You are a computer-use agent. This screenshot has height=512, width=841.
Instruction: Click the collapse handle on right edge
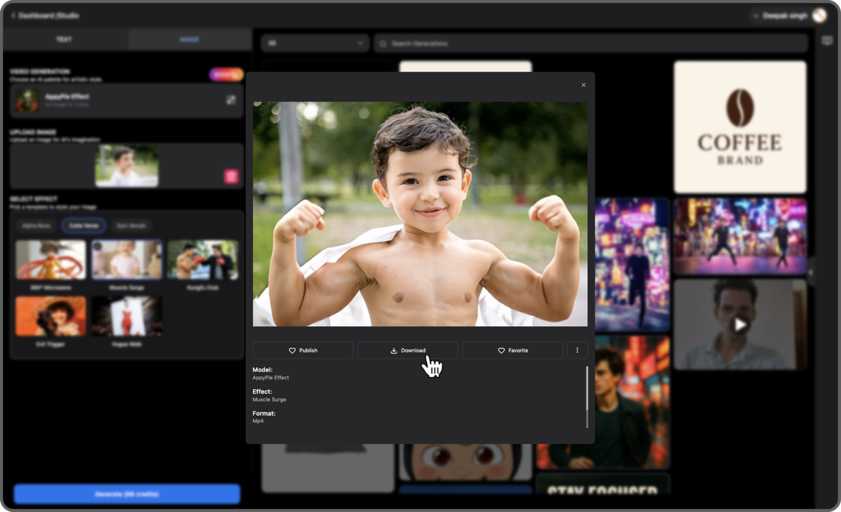tap(812, 272)
